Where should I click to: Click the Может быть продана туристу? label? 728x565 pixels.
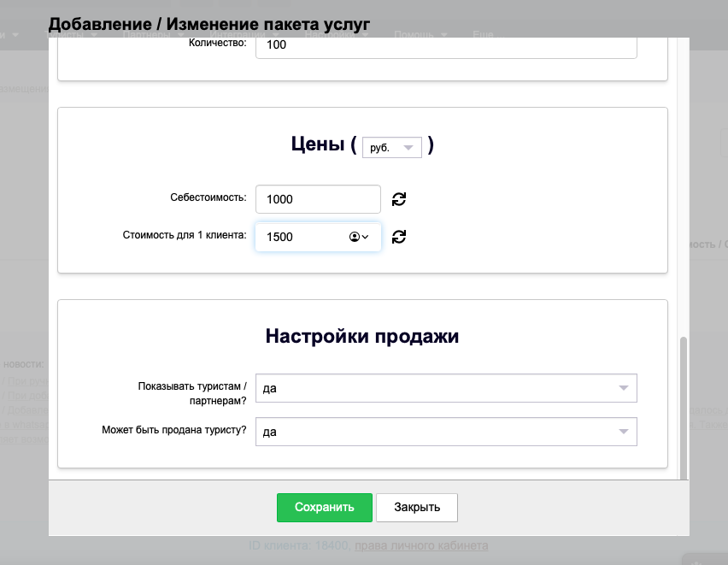(x=174, y=430)
